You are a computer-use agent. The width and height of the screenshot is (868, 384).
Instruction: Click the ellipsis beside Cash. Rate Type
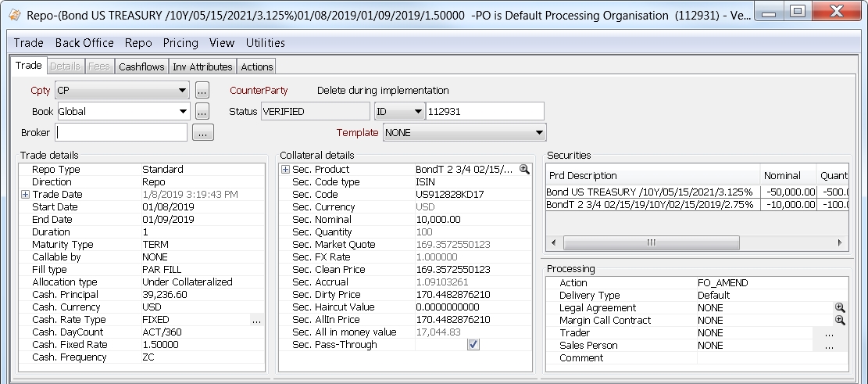point(255,320)
